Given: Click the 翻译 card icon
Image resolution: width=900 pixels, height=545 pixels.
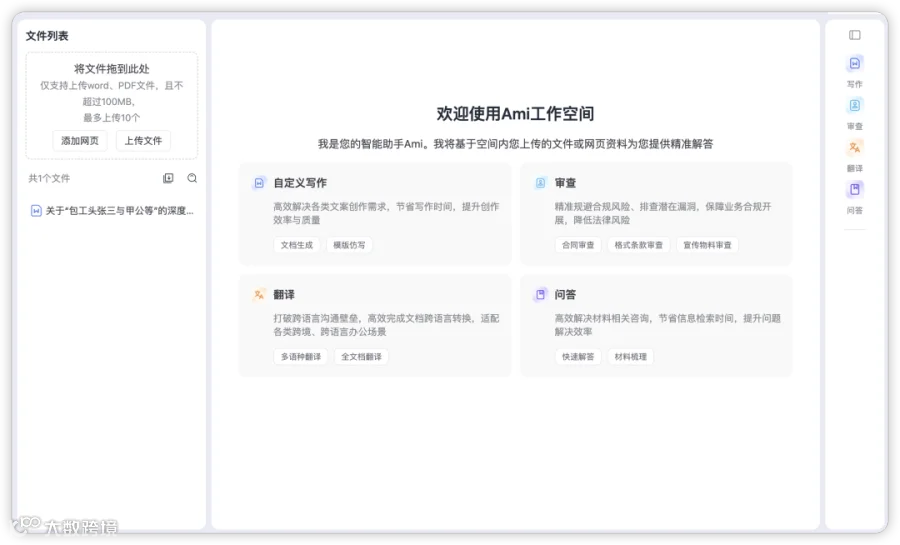Looking at the screenshot, I should click(x=259, y=294).
